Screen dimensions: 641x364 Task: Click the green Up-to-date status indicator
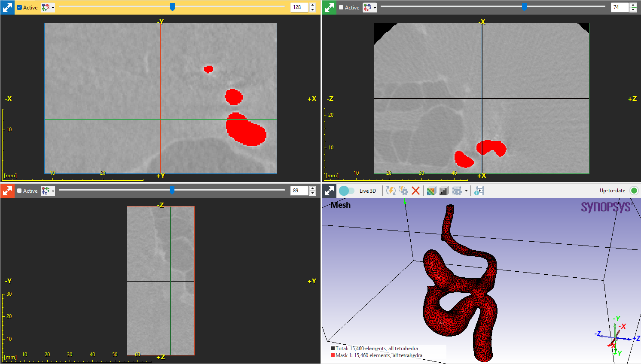pyautogui.click(x=634, y=191)
